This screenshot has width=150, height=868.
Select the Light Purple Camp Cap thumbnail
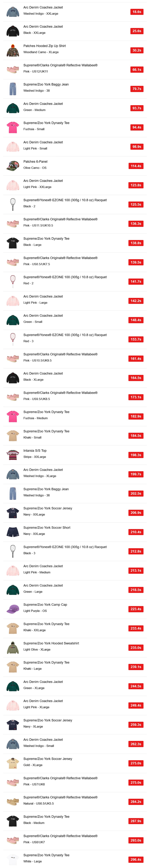pyautogui.click(x=13, y=609)
